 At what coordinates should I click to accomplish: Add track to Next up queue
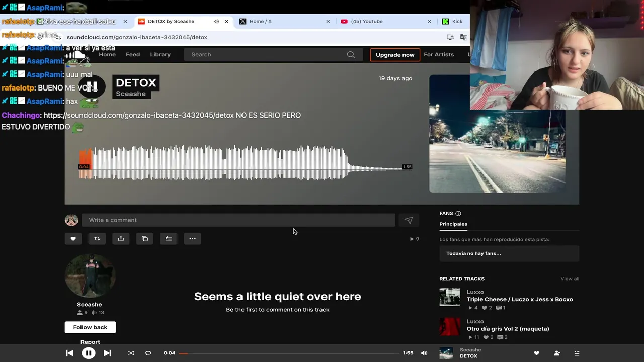coord(169,239)
